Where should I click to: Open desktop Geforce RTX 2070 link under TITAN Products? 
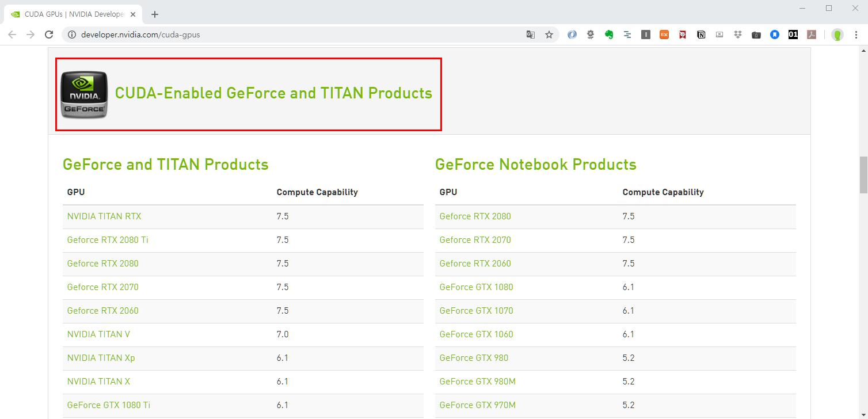pos(102,287)
